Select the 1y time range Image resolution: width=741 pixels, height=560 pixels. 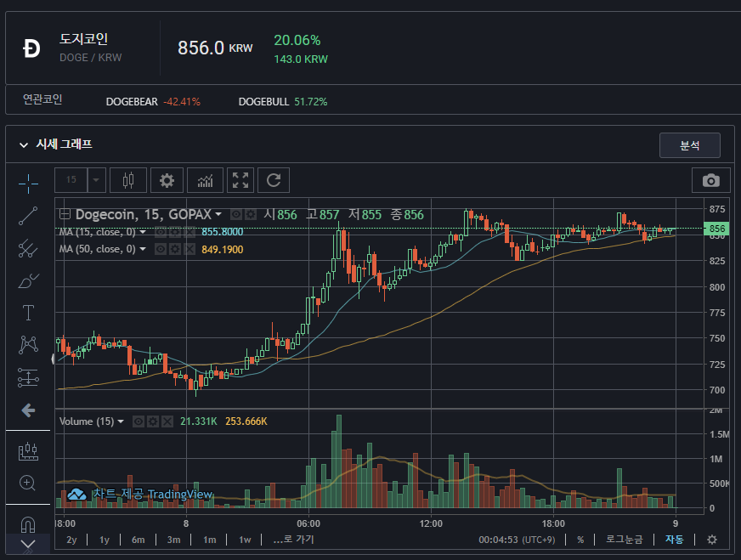[105, 540]
